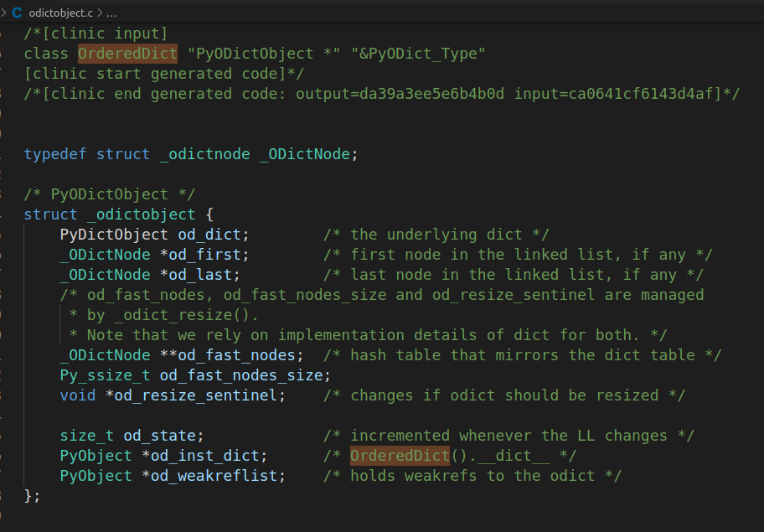This screenshot has height=532, width=764.
Task: Click the chevron after odictobject.c breadcrumb
Action: (100, 13)
